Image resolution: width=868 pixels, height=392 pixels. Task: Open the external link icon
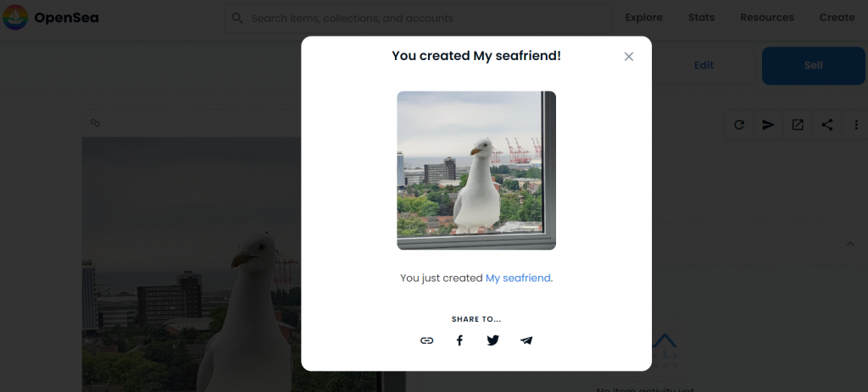pyautogui.click(x=798, y=125)
